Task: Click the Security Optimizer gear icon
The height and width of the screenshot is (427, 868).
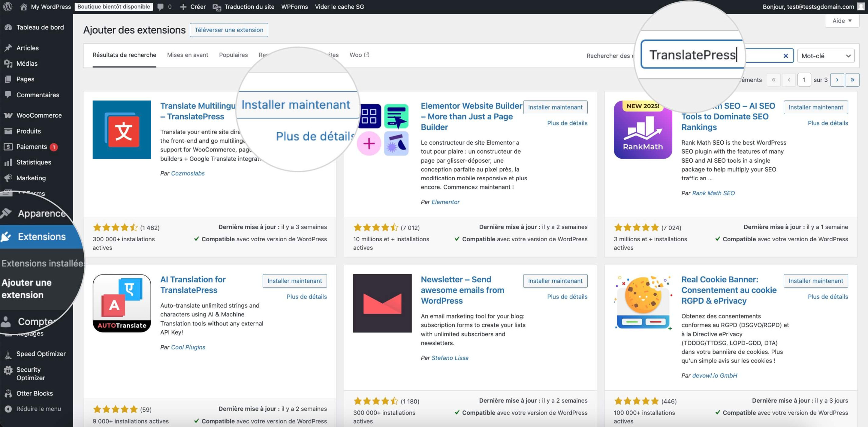Action: pos(8,370)
